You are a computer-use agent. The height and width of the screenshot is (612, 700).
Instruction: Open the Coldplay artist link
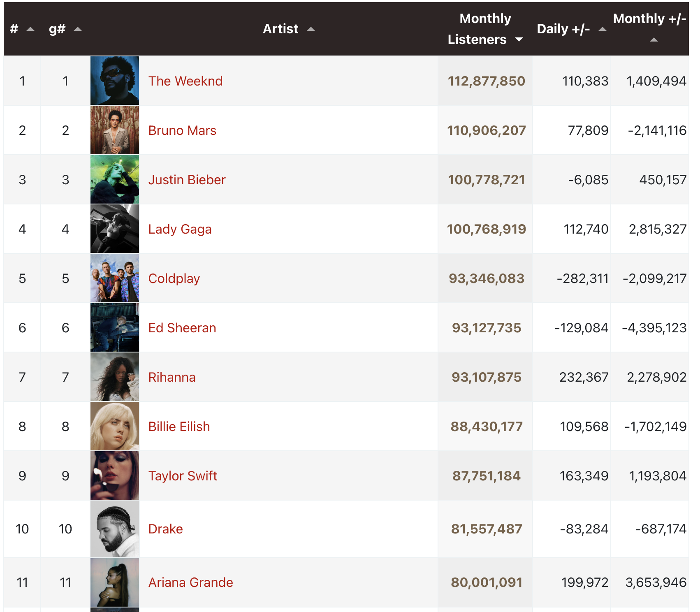click(x=174, y=278)
